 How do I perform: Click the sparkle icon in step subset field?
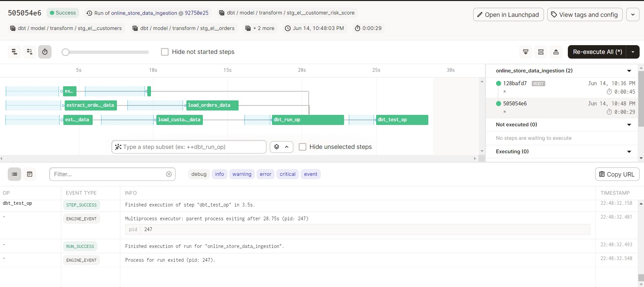coord(118,147)
